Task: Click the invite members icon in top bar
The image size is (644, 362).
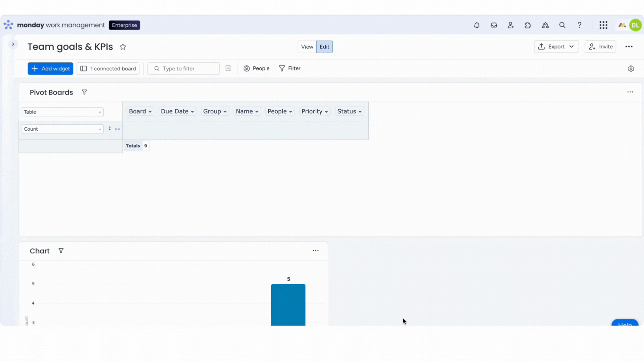Action: [511, 25]
